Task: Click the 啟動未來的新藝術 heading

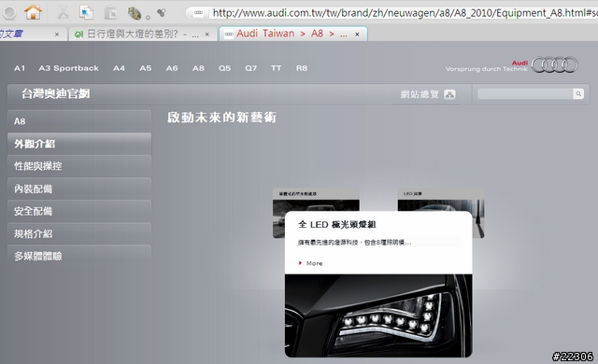Action: [x=222, y=118]
